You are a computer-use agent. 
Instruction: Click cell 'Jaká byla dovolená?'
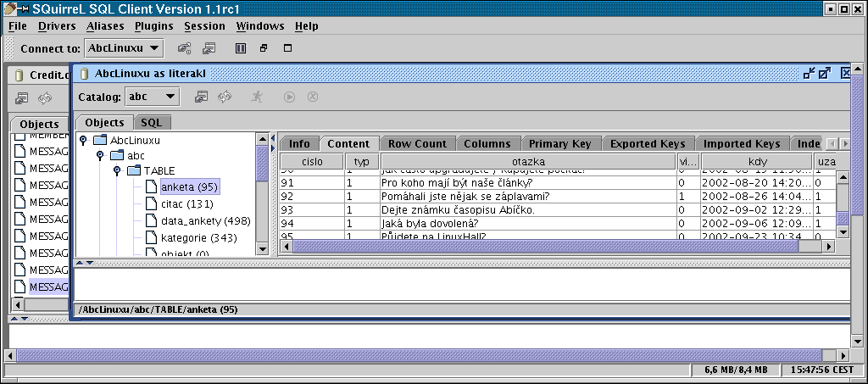pyautogui.click(x=528, y=224)
